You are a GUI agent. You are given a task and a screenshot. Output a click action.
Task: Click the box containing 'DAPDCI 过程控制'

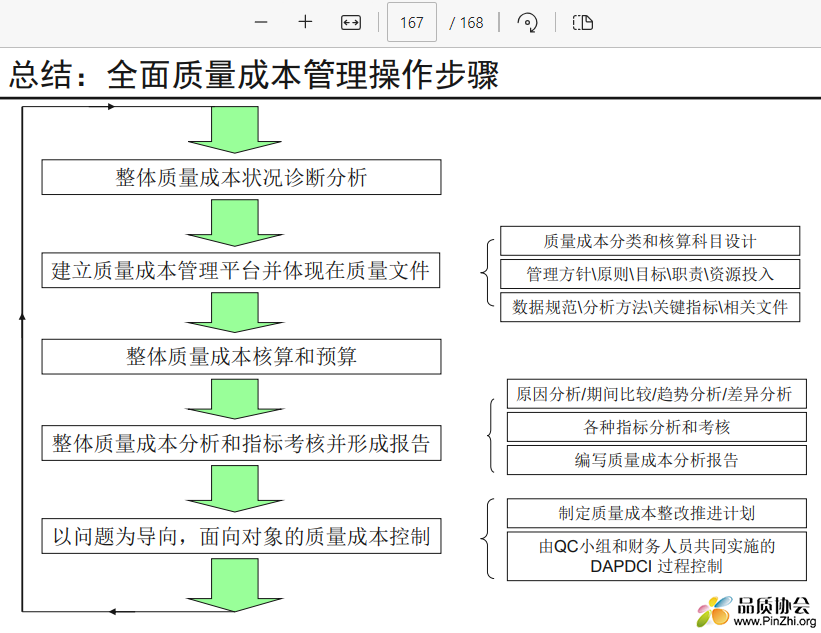(657, 556)
